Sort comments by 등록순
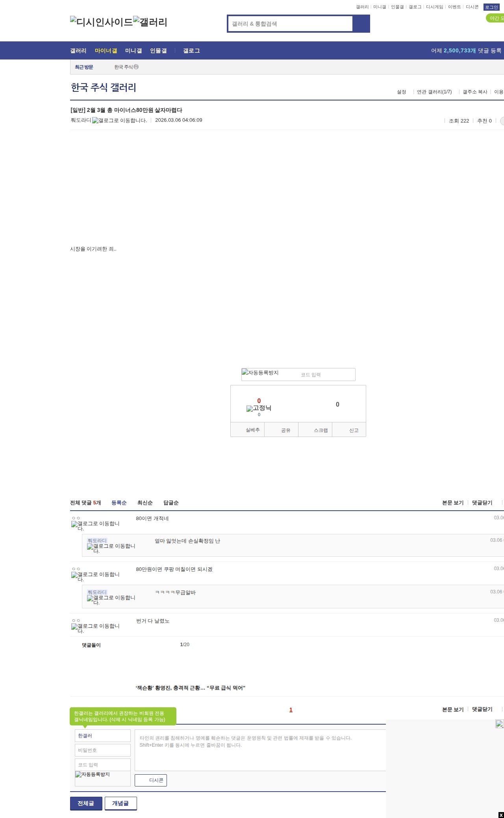504x818 pixels. 119,503
